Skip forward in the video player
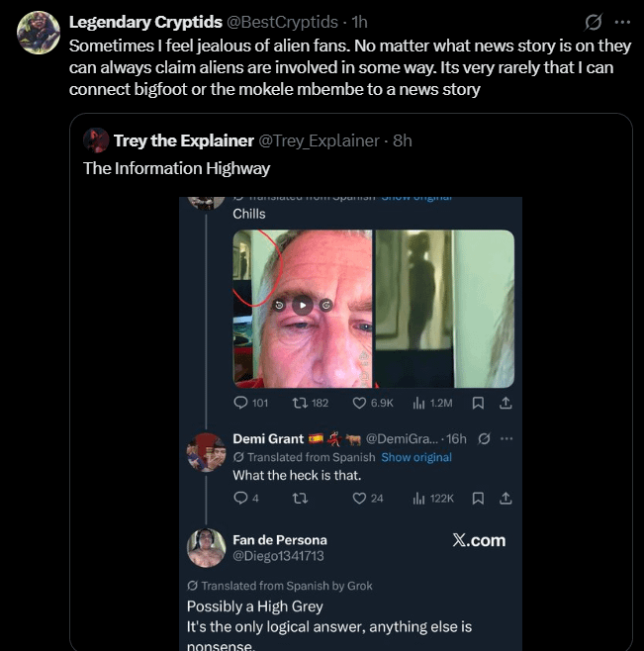Image resolution: width=644 pixels, height=651 pixels. point(325,306)
